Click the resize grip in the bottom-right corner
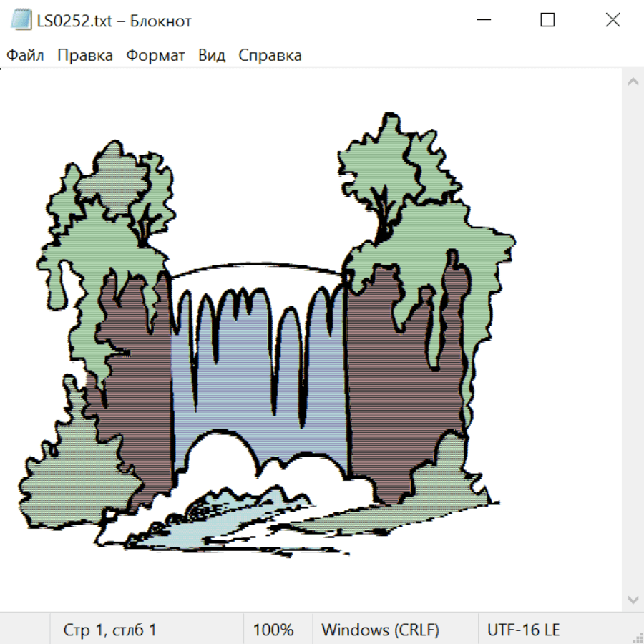Image resolution: width=644 pixels, height=644 pixels. coord(638,638)
